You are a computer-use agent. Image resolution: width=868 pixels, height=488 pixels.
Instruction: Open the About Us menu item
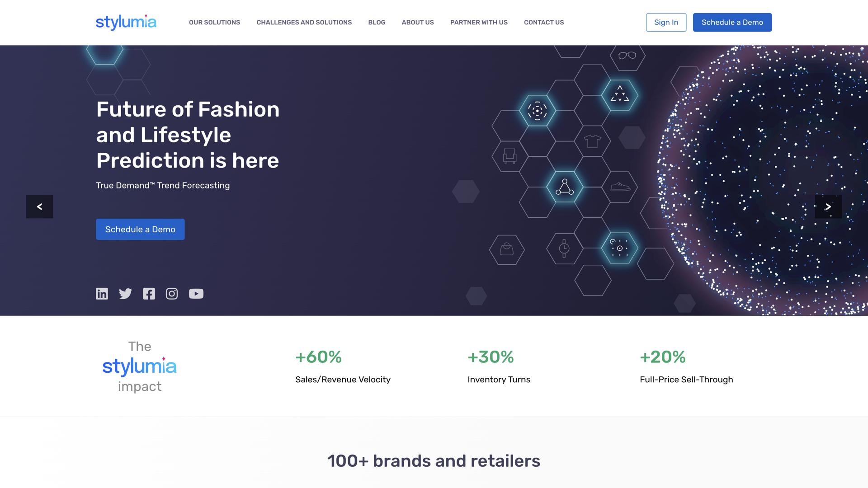pyautogui.click(x=417, y=23)
